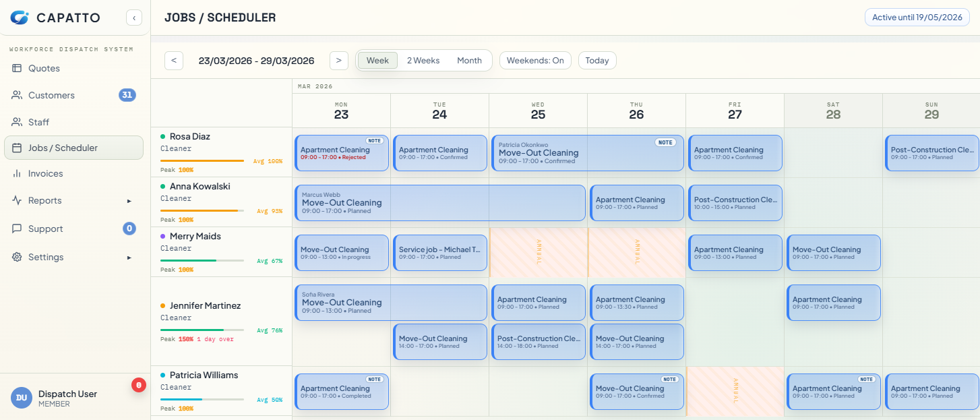
Task: Open the Reports section
Action: pyautogui.click(x=44, y=200)
